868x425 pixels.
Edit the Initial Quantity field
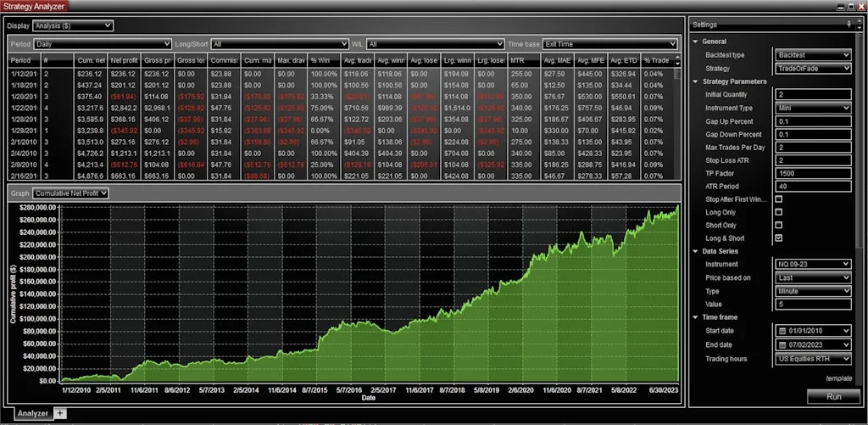813,95
